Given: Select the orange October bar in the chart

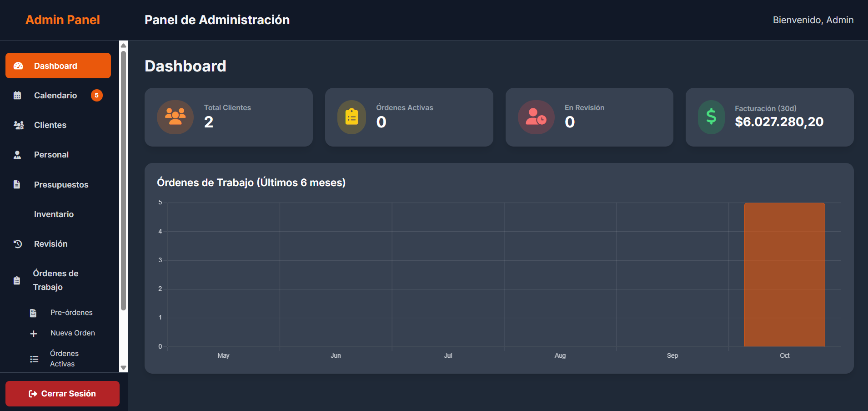Looking at the screenshot, I should click(784, 273).
